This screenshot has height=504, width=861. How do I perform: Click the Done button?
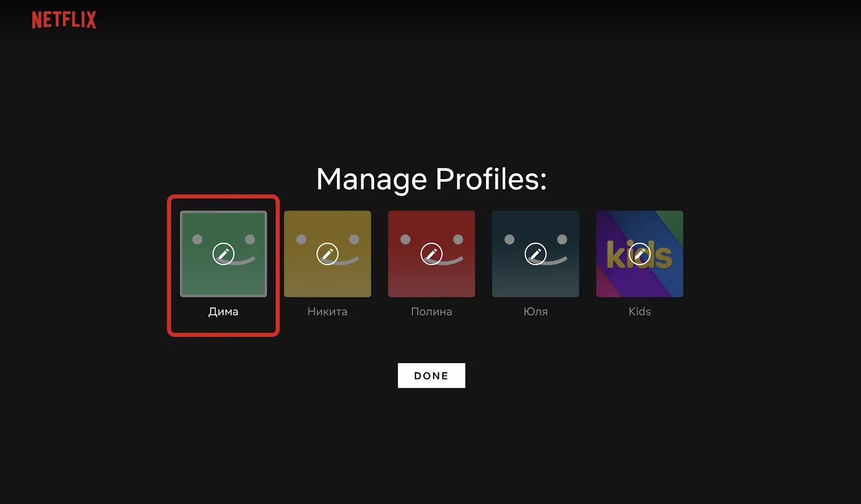[432, 375]
